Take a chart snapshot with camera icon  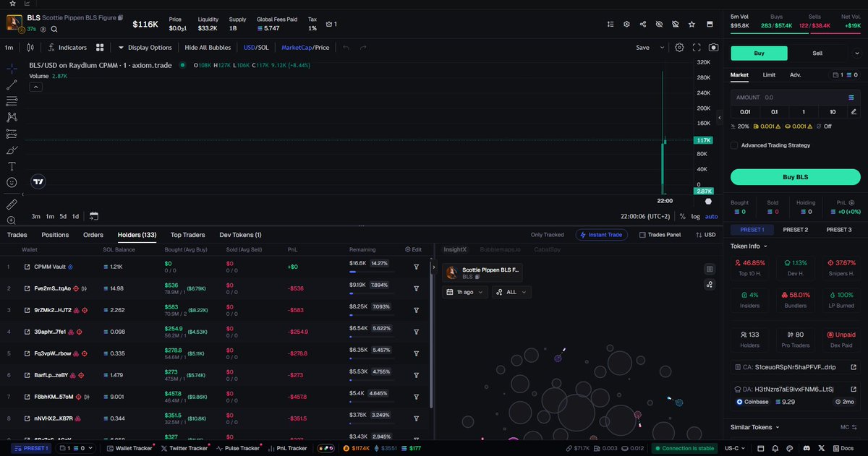click(714, 47)
